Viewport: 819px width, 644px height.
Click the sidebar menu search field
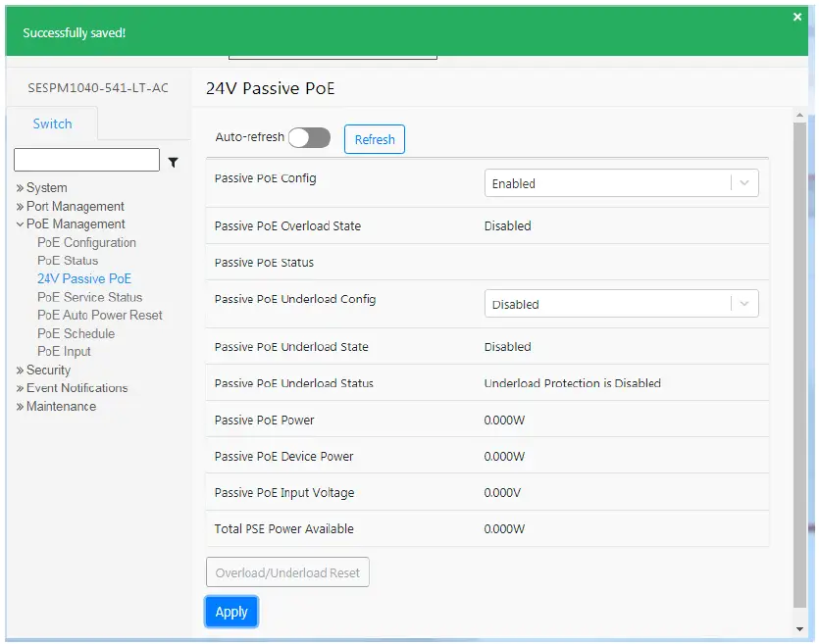pyautogui.click(x=86, y=160)
